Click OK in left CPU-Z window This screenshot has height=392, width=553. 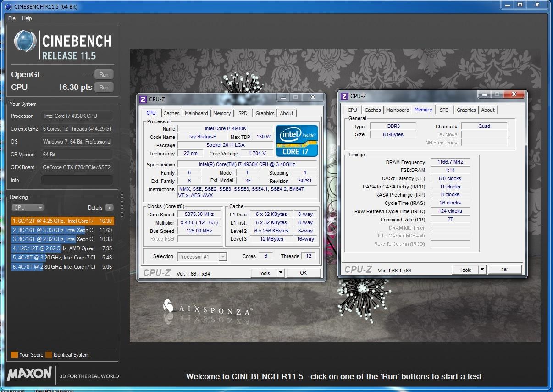coord(303,273)
